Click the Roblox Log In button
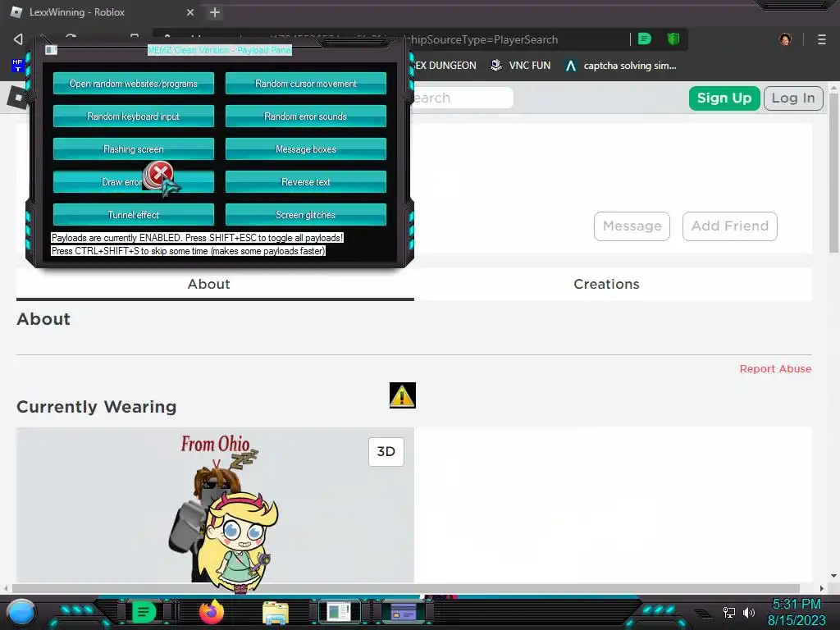The image size is (840, 630). pos(793,98)
